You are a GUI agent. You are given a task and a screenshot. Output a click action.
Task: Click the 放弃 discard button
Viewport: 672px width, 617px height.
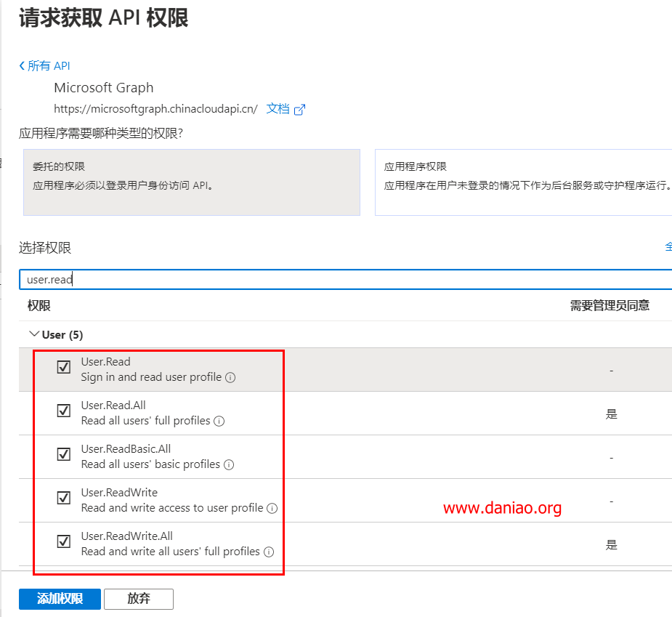139,599
